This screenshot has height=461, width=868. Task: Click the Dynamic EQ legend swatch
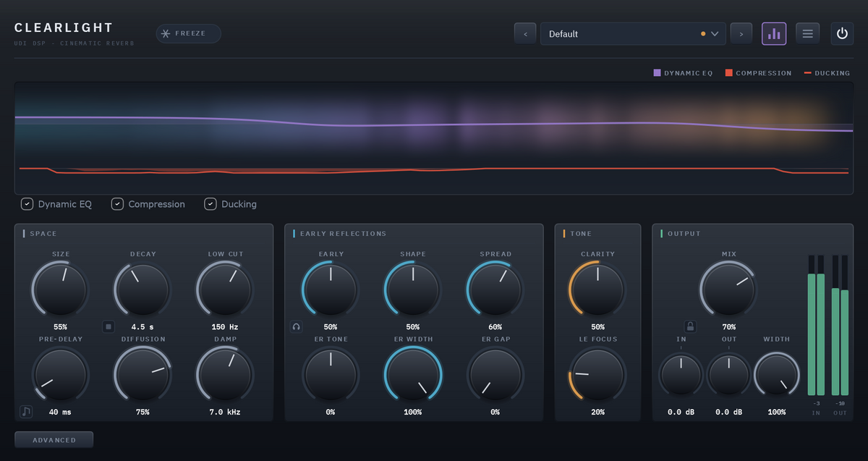(658, 73)
